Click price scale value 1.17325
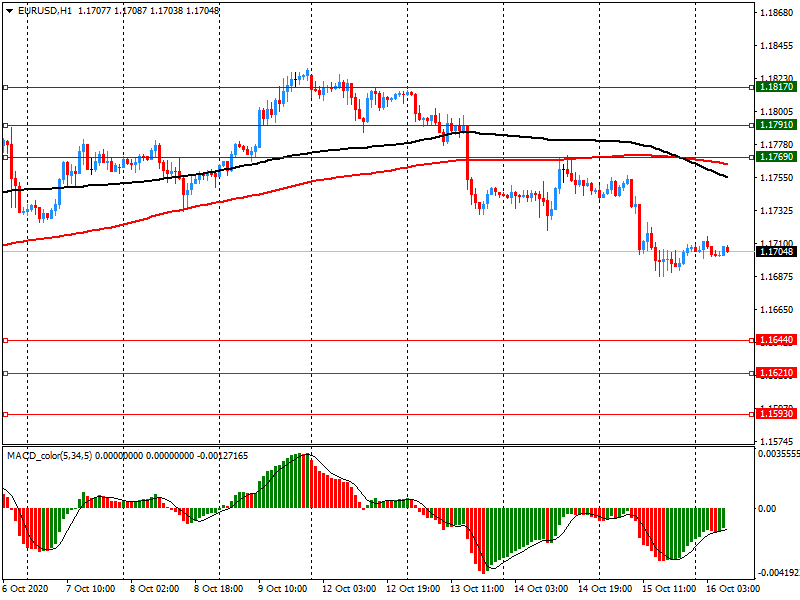This screenshot has width=800, height=600. click(x=777, y=211)
